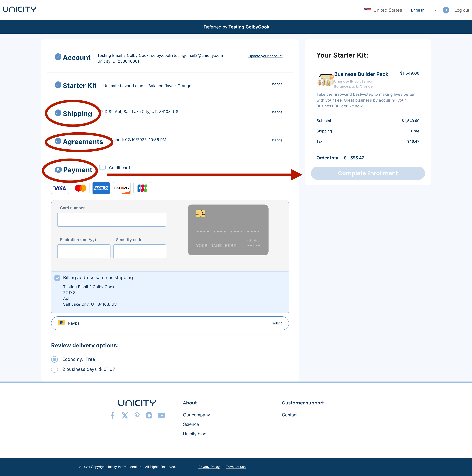Click the Unicity ID: 258040601 text
Screen dimensions: 472x476
coord(118,61)
